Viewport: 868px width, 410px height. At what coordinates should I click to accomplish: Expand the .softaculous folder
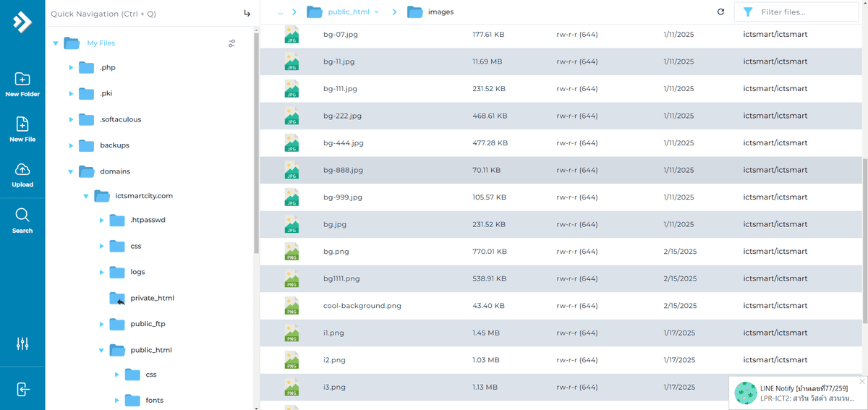pos(71,119)
